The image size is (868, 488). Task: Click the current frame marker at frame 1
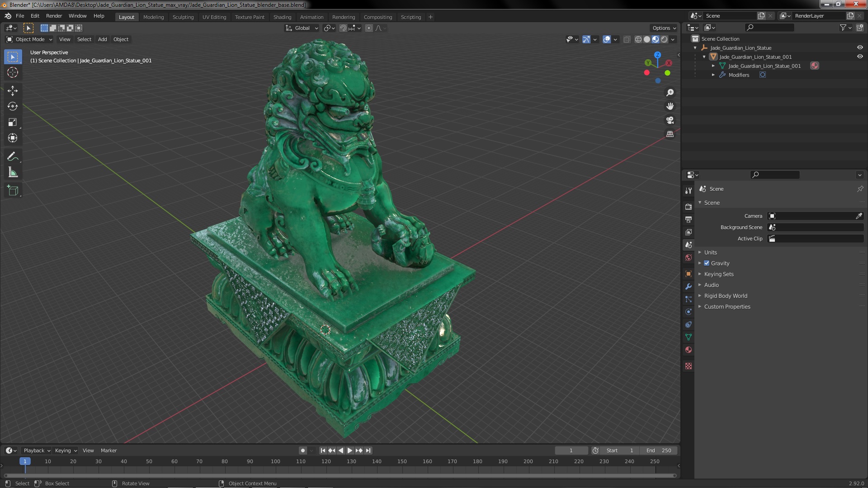click(x=25, y=461)
